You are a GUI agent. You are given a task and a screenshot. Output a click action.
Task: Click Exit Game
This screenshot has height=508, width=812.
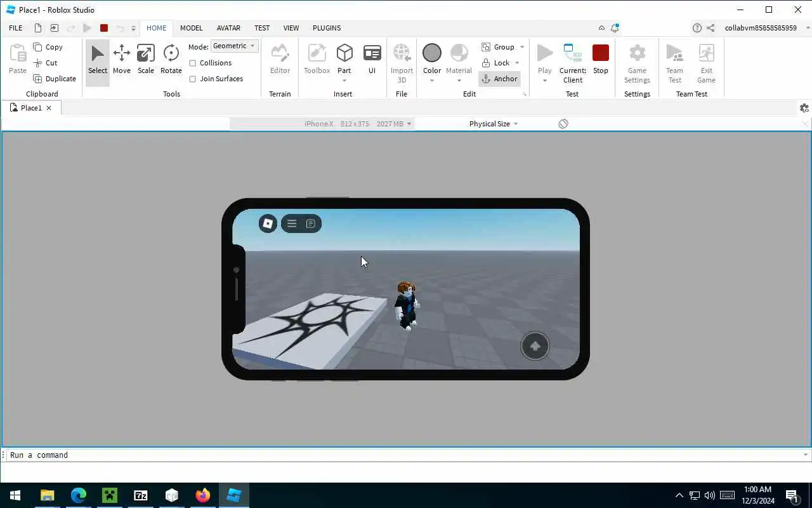[706, 63]
